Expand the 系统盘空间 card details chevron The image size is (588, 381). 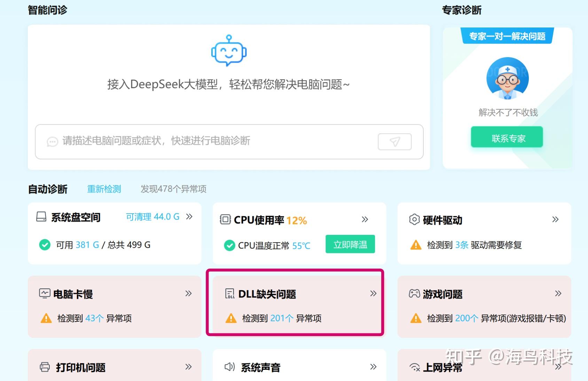(189, 216)
